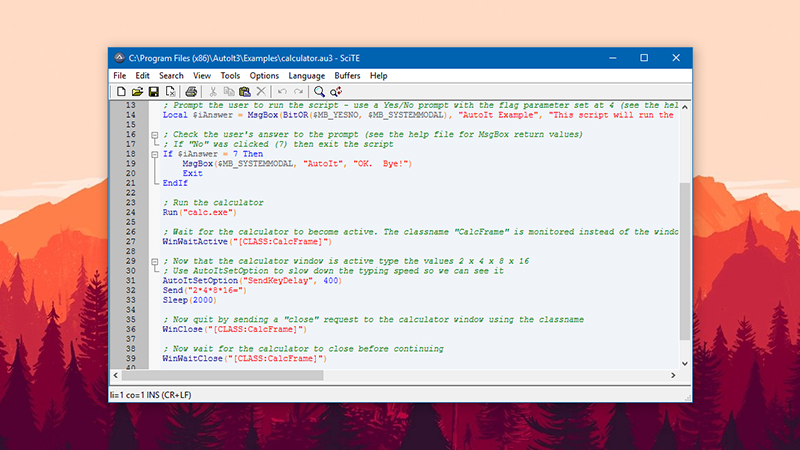Click the resize grip in status bar corner
Viewport: 800px width, 450px height.
687,397
